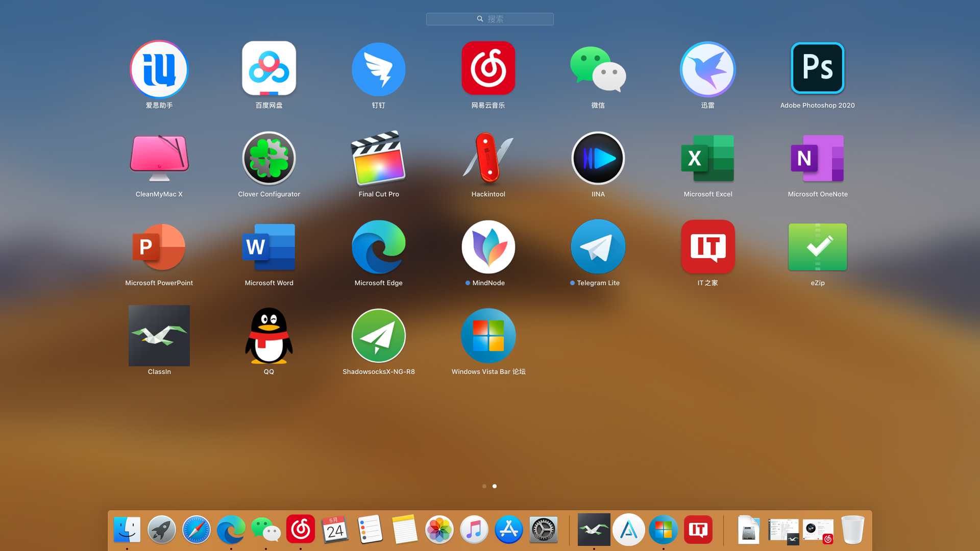Open Clover Configurator
The height and width of the screenshot is (551, 980).
[269, 158]
